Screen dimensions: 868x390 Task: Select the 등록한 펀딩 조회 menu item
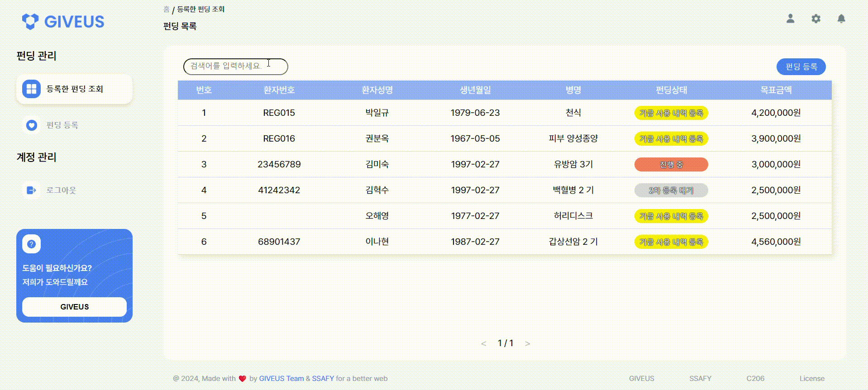click(x=74, y=89)
